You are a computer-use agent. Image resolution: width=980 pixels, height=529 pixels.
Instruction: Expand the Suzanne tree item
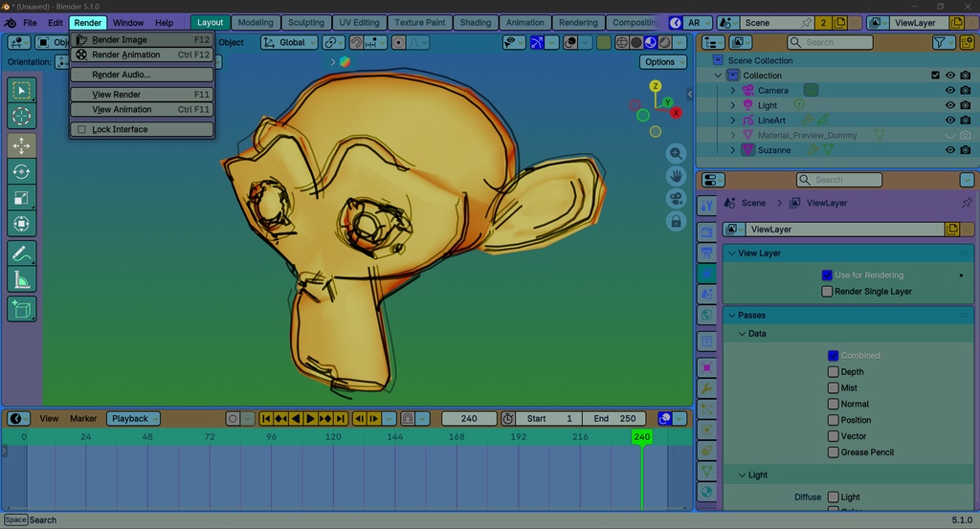[733, 150]
